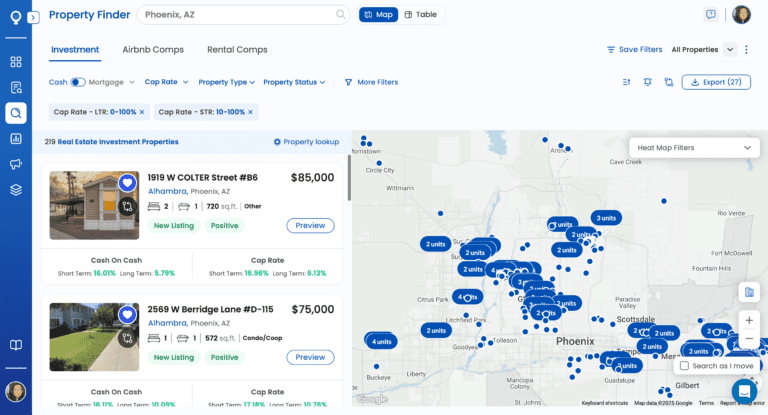Click the Export (27) button

[716, 82]
